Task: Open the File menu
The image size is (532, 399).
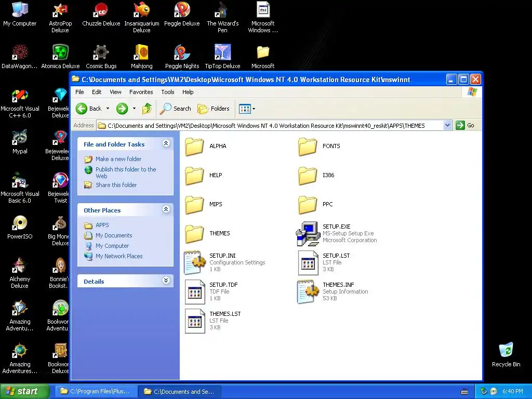Action: coord(79,92)
